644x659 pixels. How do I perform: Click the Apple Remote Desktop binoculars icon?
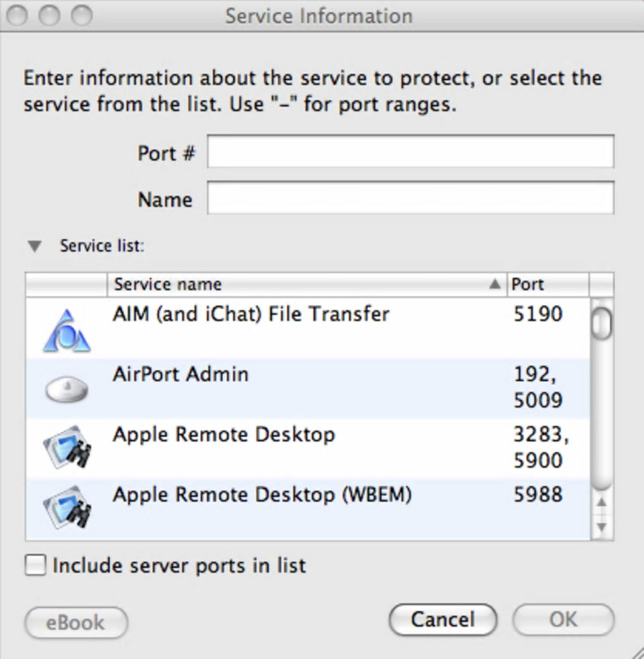[66, 449]
